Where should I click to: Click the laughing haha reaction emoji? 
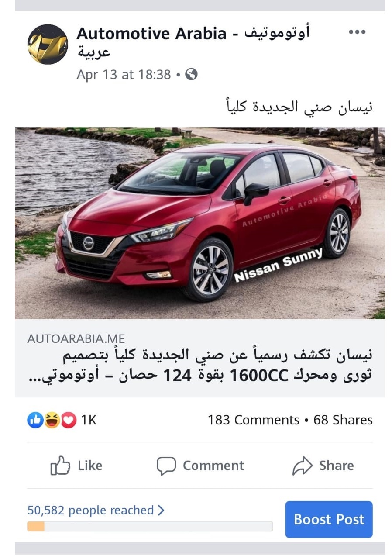click(52, 420)
